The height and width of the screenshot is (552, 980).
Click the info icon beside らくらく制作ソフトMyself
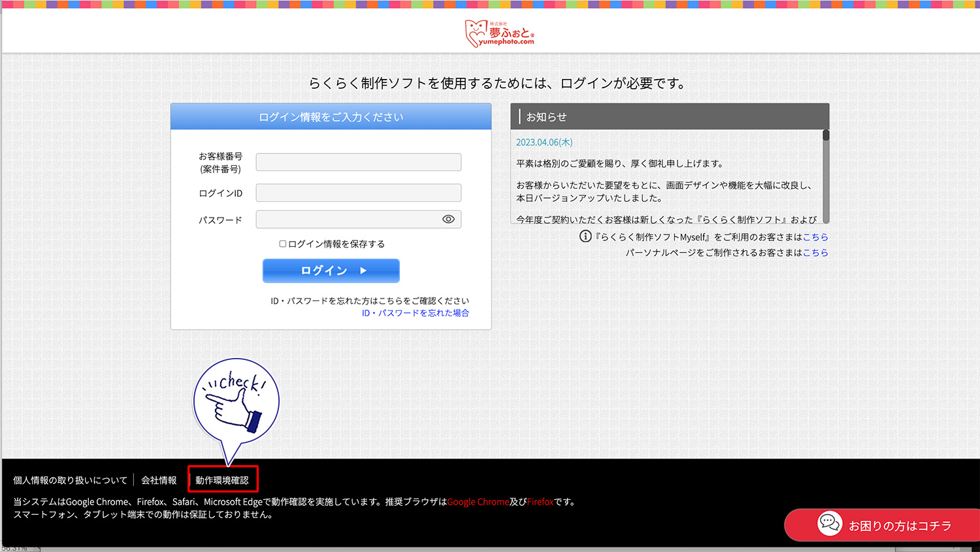(585, 236)
